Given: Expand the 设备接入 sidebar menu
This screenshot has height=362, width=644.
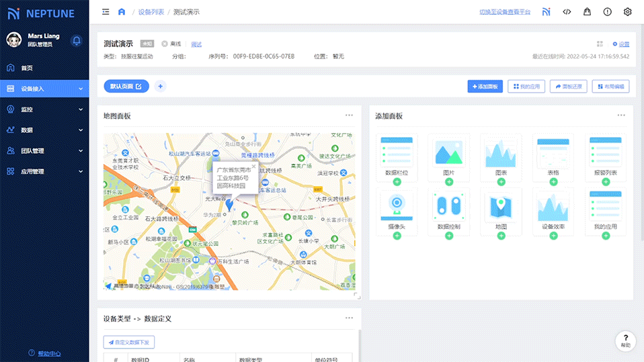Looking at the screenshot, I should click(44, 89).
